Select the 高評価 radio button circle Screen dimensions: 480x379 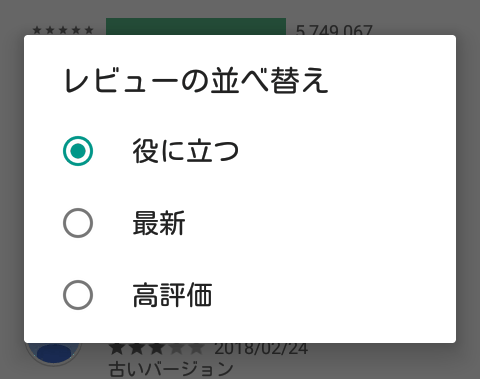(x=78, y=295)
